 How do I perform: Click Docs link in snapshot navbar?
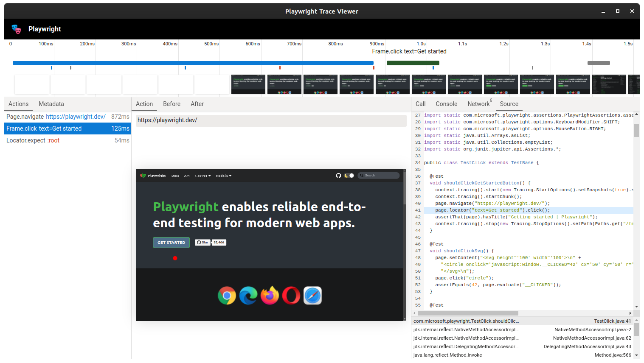175,176
